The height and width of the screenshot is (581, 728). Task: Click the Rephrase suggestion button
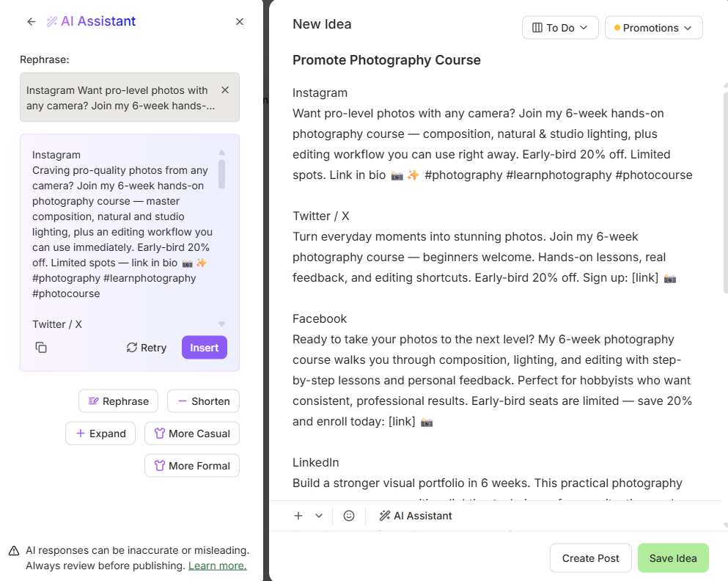[118, 401]
